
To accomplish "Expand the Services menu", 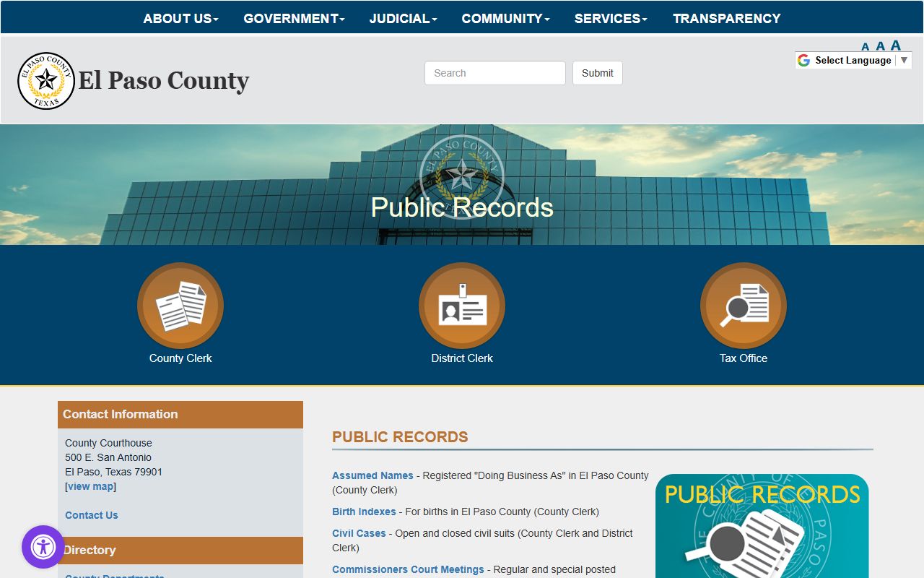I will pos(611,19).
